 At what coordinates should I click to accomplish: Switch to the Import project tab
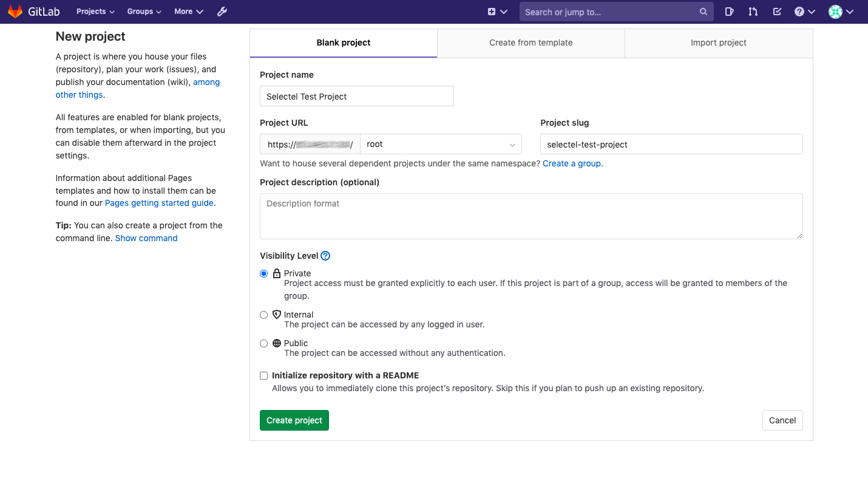click(x=718, y=43)
